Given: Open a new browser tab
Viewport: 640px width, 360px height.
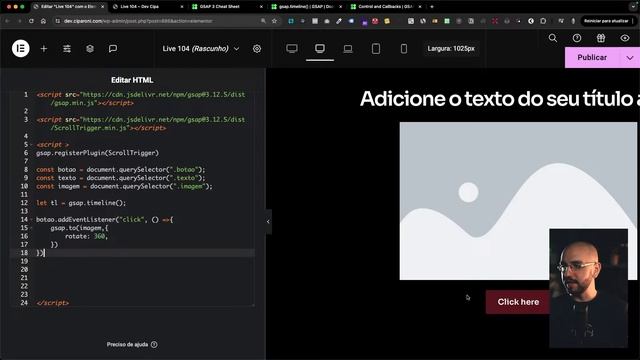Looking at the screenshot, I should (x=432, y=7).
